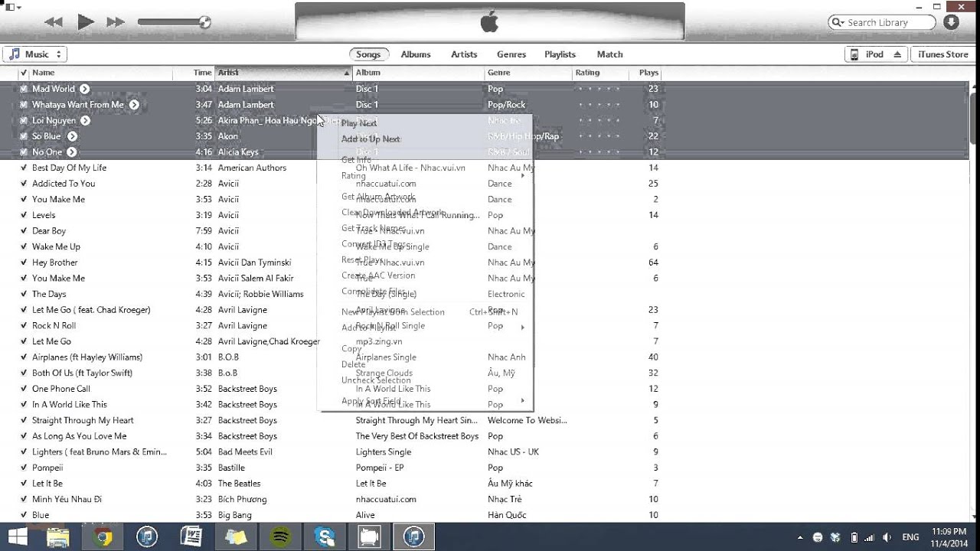The image size is (980, 551).
Task: Sort by the Plays column header
Action: pyautogui.click(x=648, y=73)
